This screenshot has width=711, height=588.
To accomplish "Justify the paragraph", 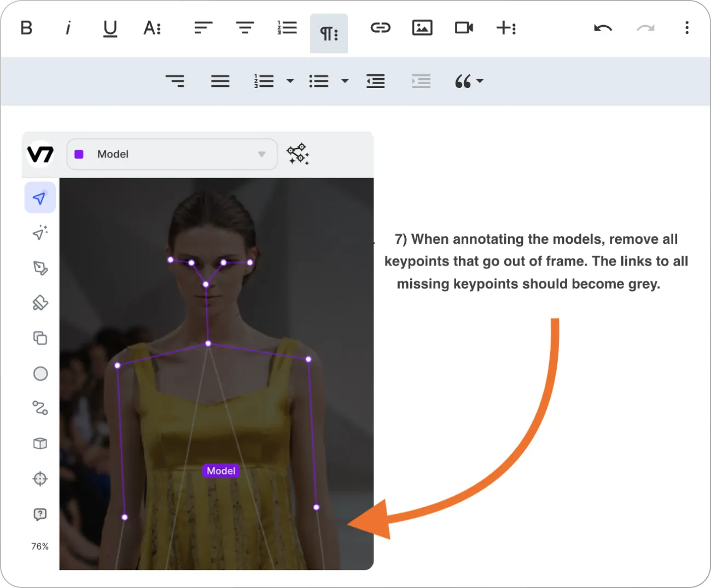I will point(220,81).
